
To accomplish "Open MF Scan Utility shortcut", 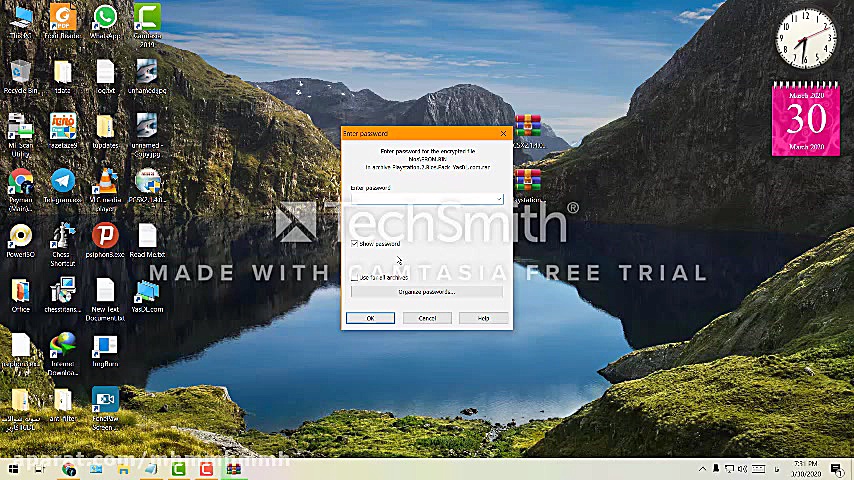I will (x=20, y=135).
